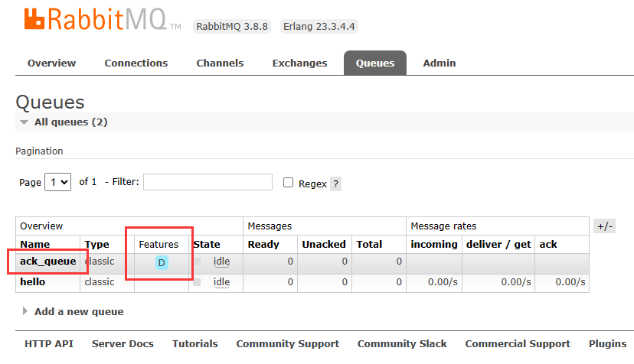Sort queues by Ready messages column

[263, 245]
